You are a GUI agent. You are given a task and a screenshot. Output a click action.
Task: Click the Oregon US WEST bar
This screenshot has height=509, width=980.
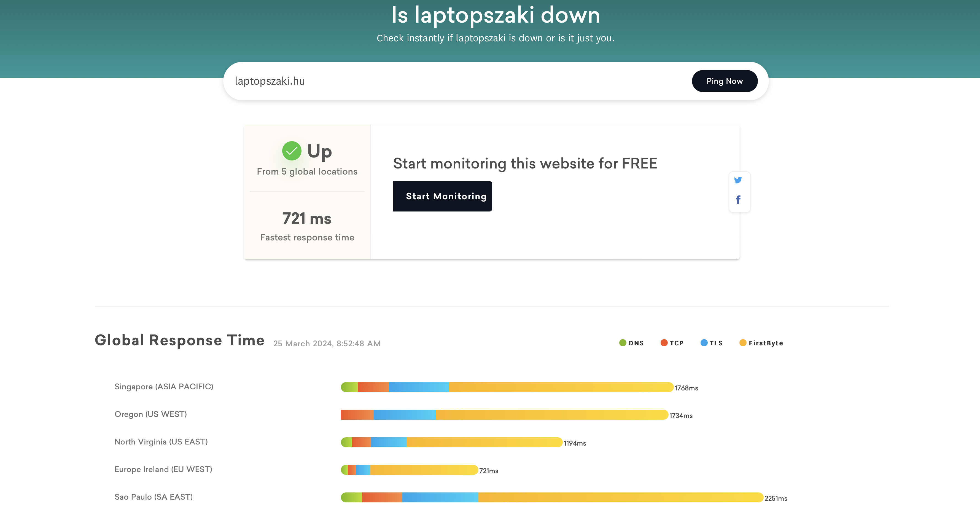point(504,415)
